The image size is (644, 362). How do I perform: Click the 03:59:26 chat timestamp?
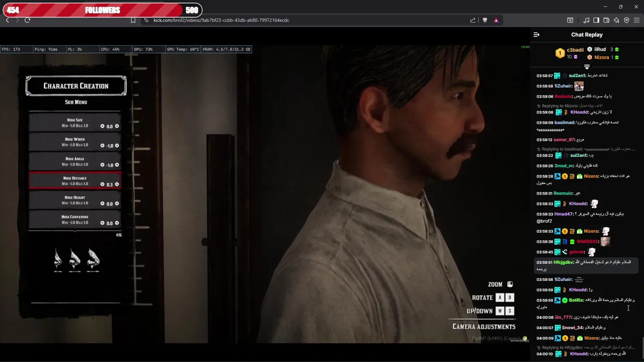(545, 166)
